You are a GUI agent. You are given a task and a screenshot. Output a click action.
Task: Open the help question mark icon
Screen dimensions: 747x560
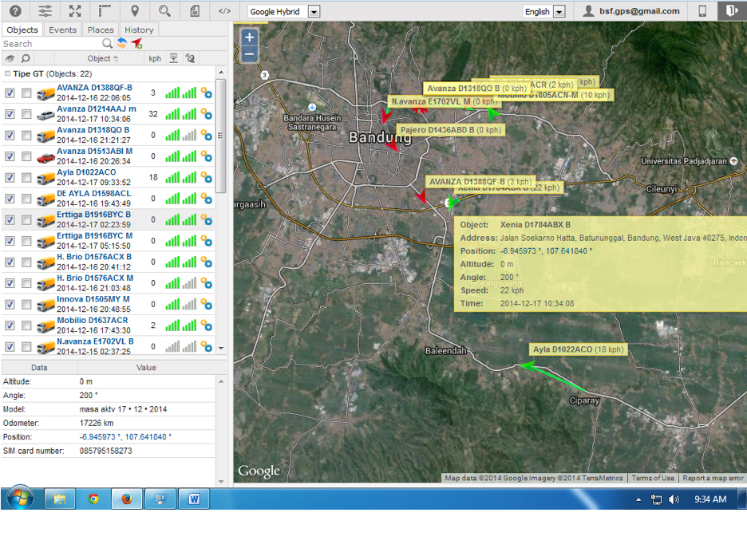[x=15, y=10]
